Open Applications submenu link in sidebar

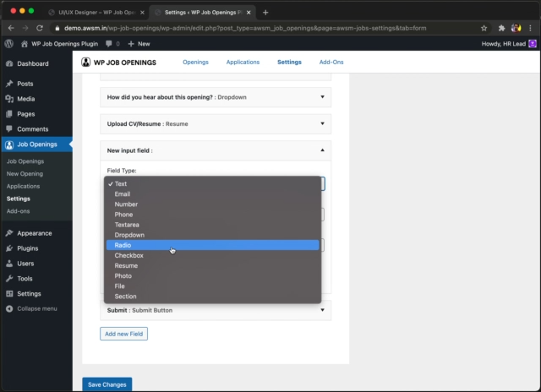23,186
